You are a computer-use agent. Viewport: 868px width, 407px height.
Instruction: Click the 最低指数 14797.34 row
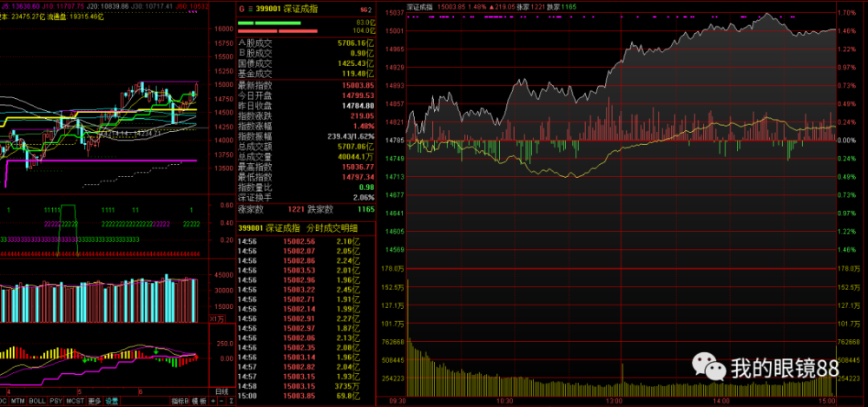pos(306,177)
